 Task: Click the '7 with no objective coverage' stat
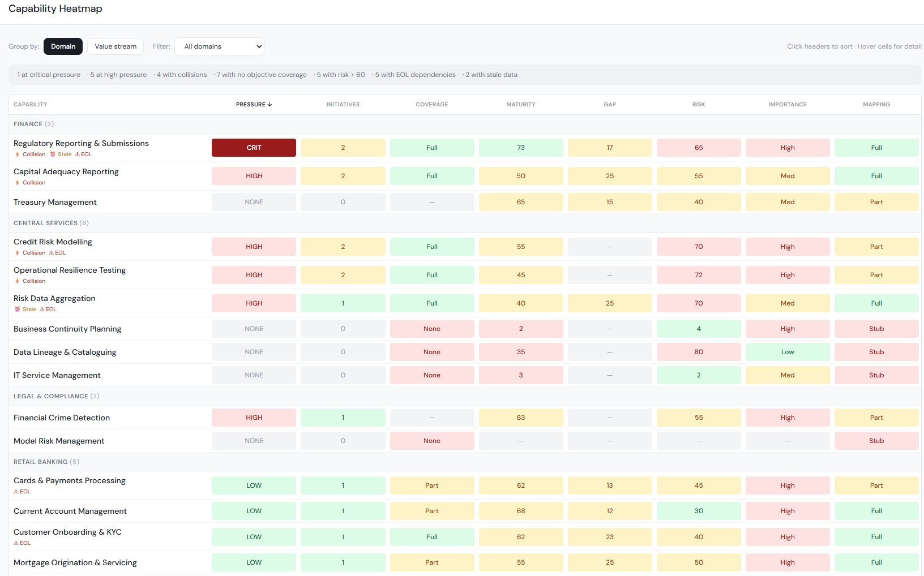(261, 74)
